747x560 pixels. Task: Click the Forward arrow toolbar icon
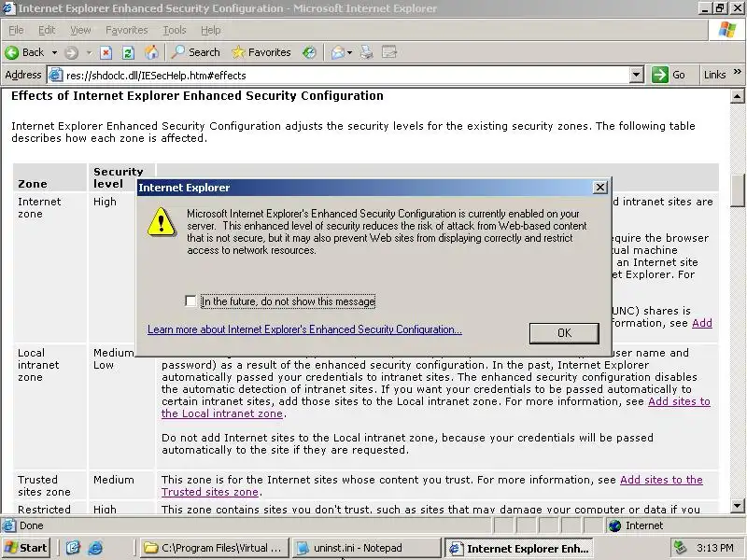pos(71,52)
